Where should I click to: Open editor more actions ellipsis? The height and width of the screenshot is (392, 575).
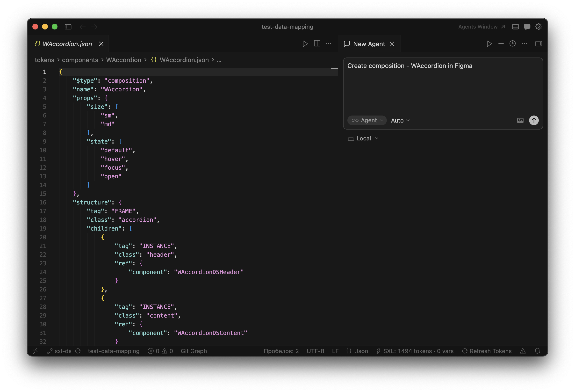point(329,44)
